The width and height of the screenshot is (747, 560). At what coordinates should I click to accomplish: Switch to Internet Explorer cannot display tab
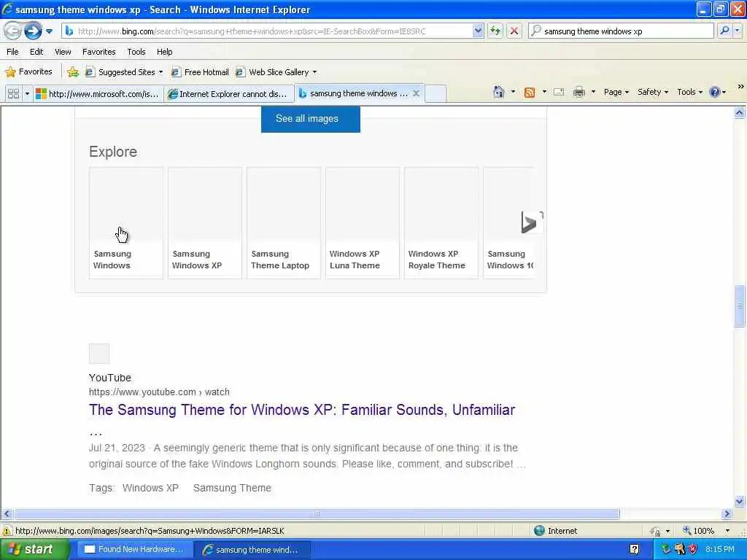[229, 94]
